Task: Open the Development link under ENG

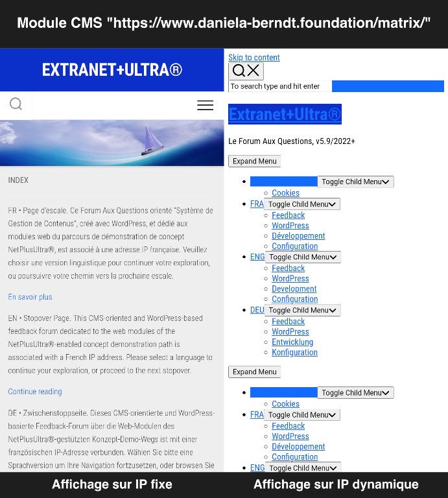Action: [x=294, y=289]
